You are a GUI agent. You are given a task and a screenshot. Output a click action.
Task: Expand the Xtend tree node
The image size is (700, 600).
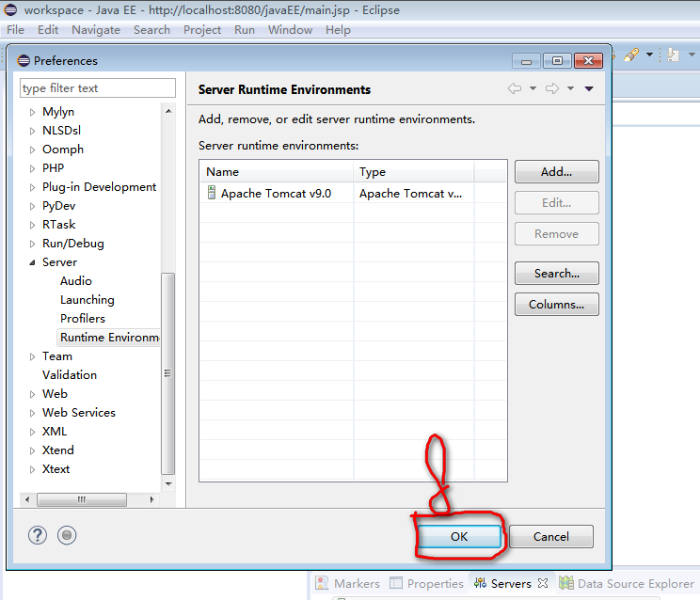[32, 450]
